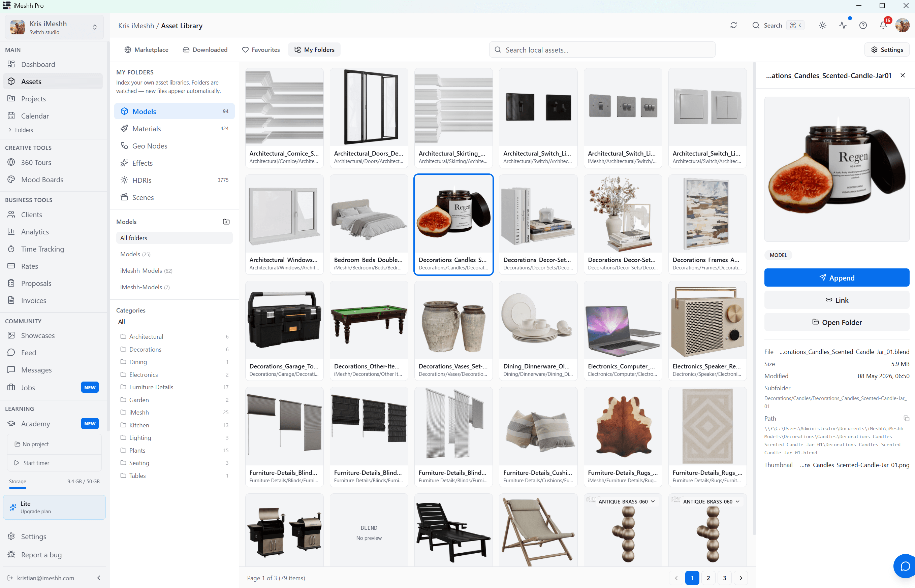Close the candle jar details panel
915x588 pixels.
pos(903,75)
